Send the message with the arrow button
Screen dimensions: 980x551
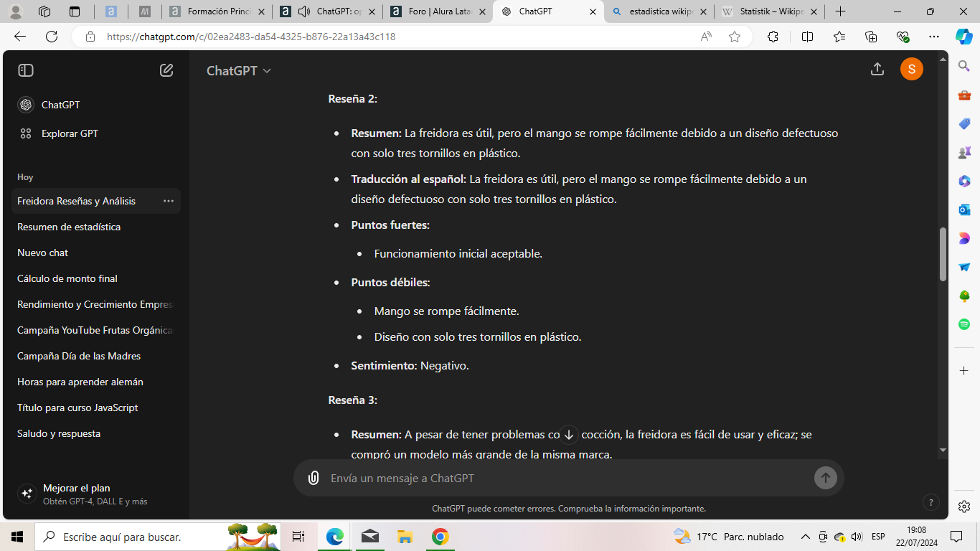pos(826,478)
